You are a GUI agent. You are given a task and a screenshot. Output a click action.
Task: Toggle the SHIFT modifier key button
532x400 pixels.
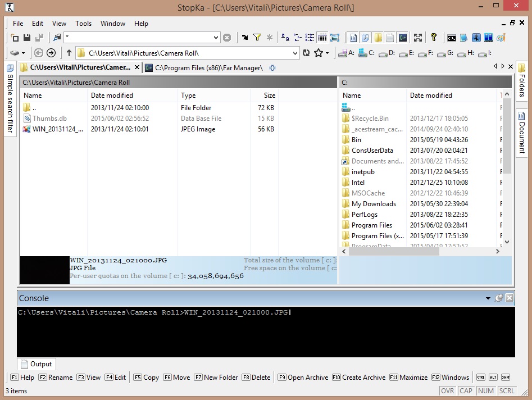[506, 378]
